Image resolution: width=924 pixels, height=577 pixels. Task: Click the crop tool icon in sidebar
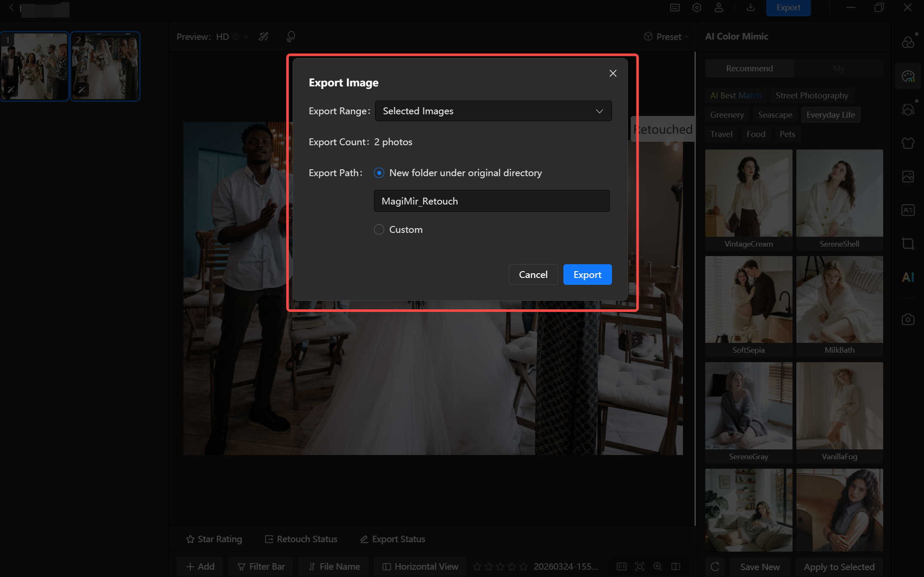908,244
